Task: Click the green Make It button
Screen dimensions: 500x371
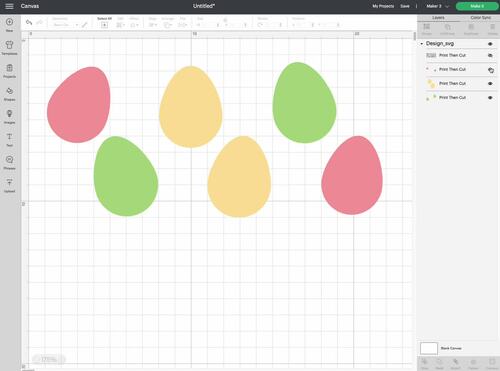Action: click(x=477, y=6)
